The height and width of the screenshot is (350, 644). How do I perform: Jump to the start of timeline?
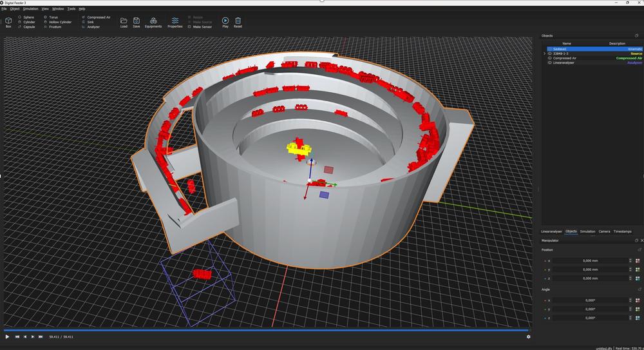(17, 337)
